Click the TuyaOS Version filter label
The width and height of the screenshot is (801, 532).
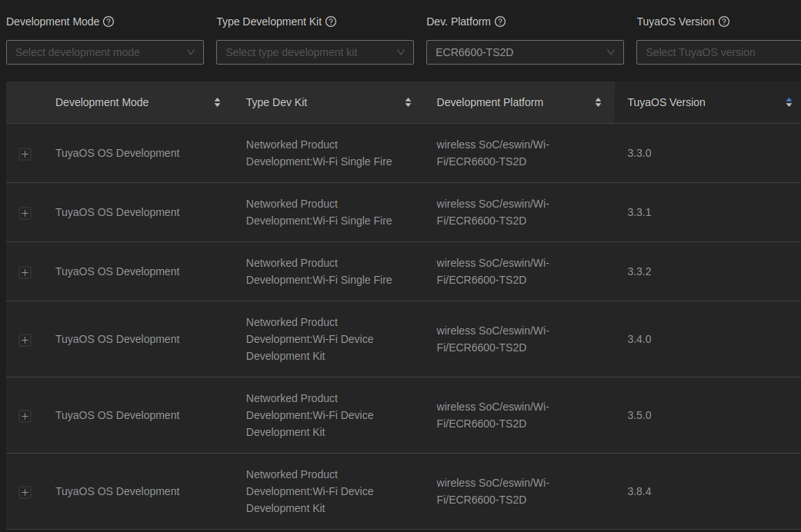click(x=676, y=22)
